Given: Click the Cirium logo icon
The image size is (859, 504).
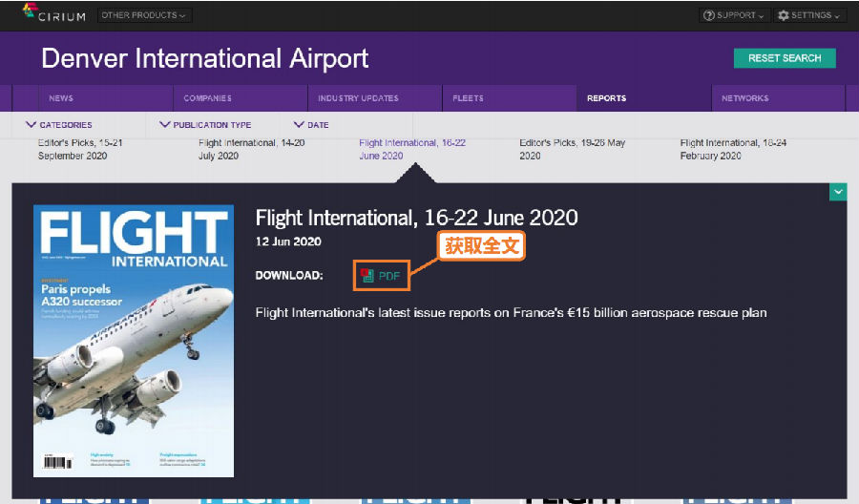Looking at the screenshot, I should point(31,12).
